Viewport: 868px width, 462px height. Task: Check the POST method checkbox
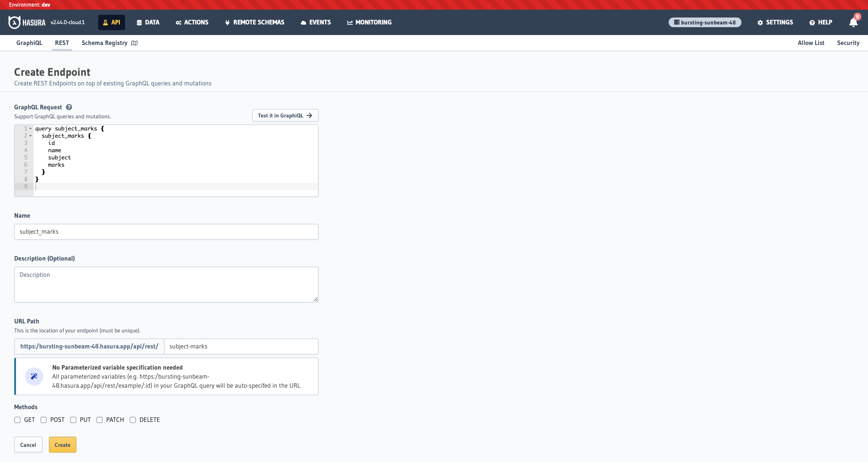44,420
